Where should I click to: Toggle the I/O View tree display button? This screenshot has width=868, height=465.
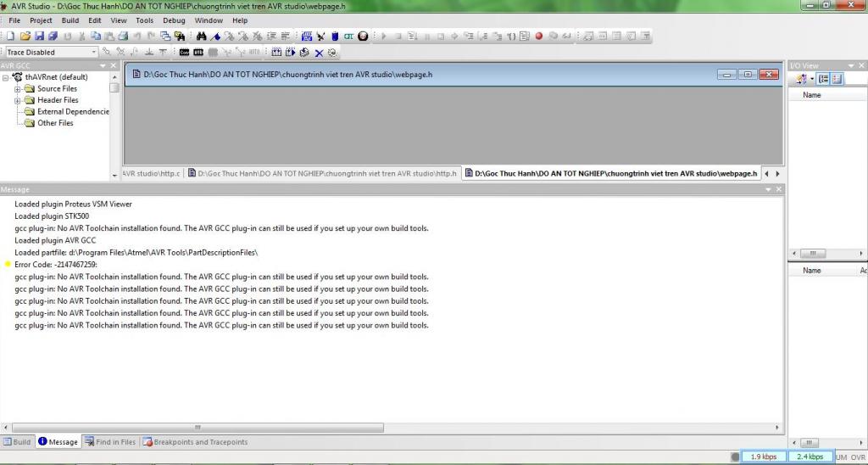pos(824,79)
